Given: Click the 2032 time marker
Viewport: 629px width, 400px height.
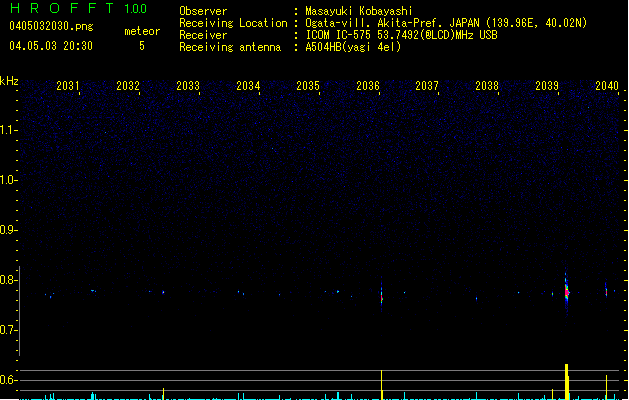Looking at the screenshot, I should [128, 86].
